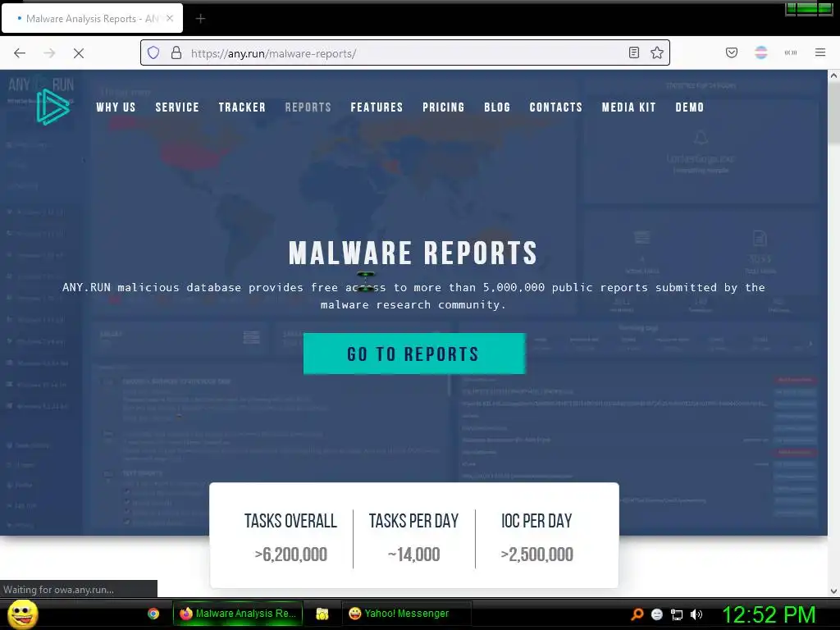Click the vertical scrollbar thumb
Viewport: 840px width, 630px height.
[x=833, y=113]
